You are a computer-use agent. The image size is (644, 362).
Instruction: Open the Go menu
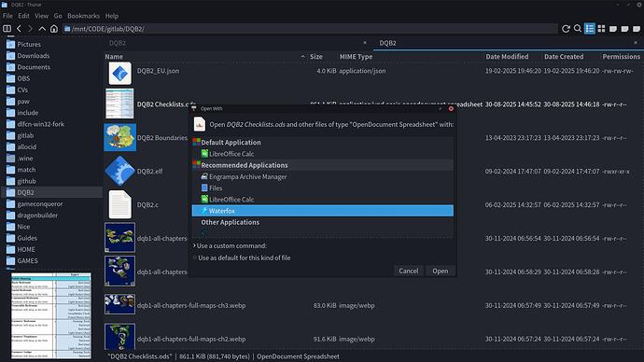58,16
